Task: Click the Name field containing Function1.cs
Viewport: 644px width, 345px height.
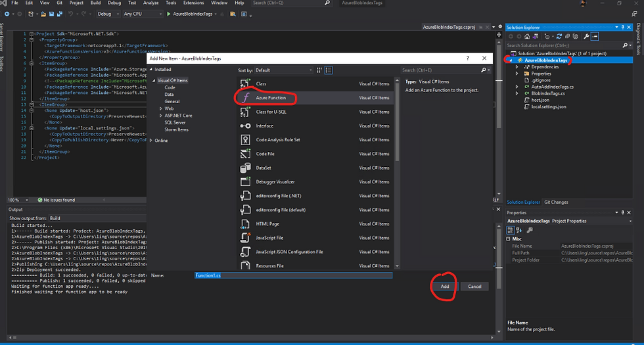Action: pyautogui.click(x=293, y=275)
